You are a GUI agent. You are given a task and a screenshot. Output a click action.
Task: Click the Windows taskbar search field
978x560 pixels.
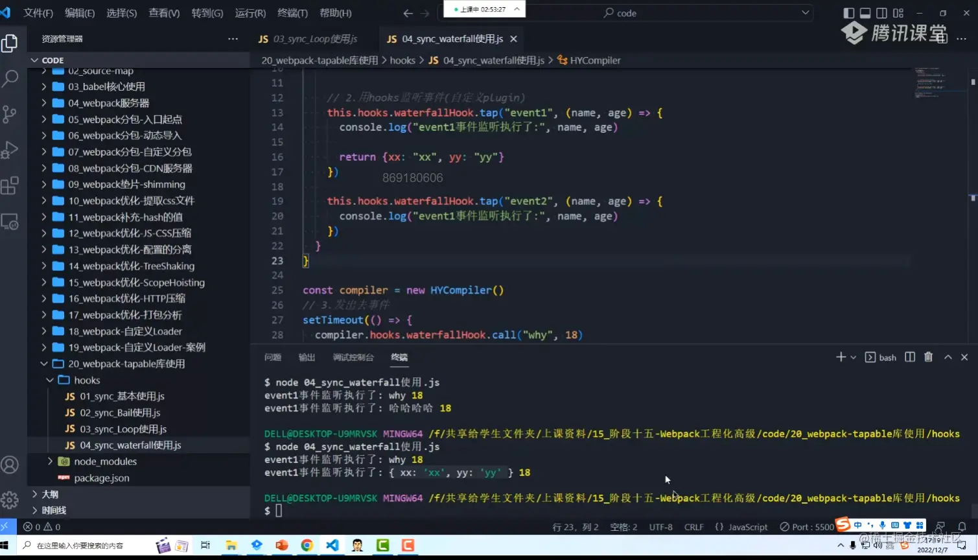[86, 546]
